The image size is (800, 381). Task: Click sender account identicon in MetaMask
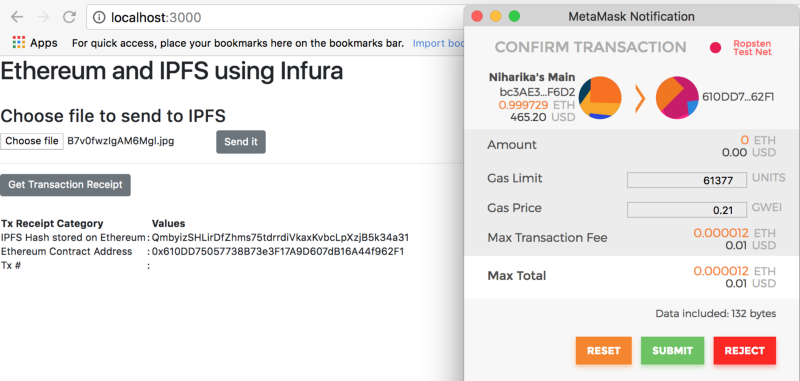point(600,98)
